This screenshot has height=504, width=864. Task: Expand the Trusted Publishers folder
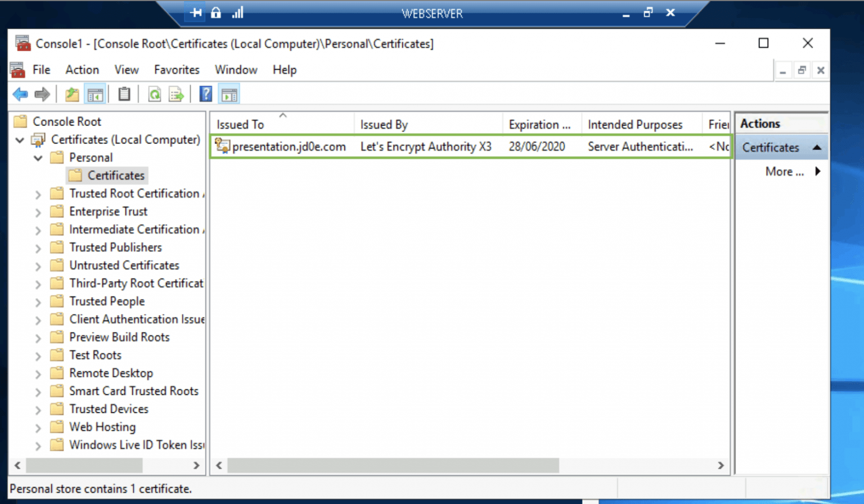click(x=37, y=247)
